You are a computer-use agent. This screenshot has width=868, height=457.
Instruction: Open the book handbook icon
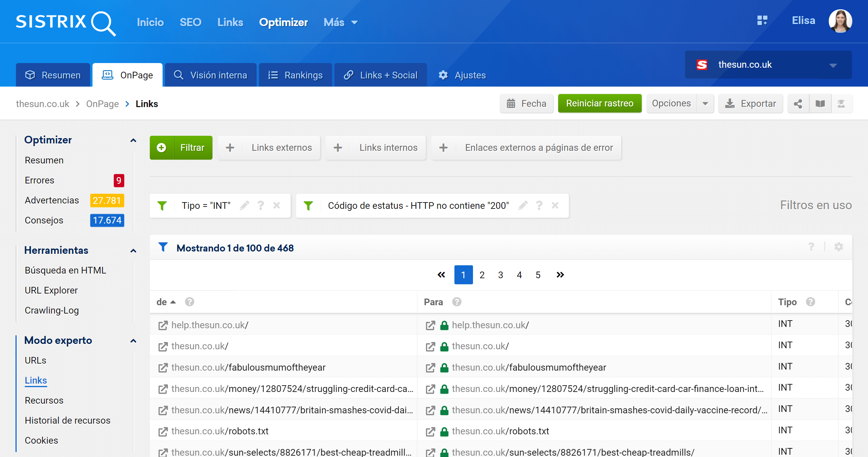820,104
